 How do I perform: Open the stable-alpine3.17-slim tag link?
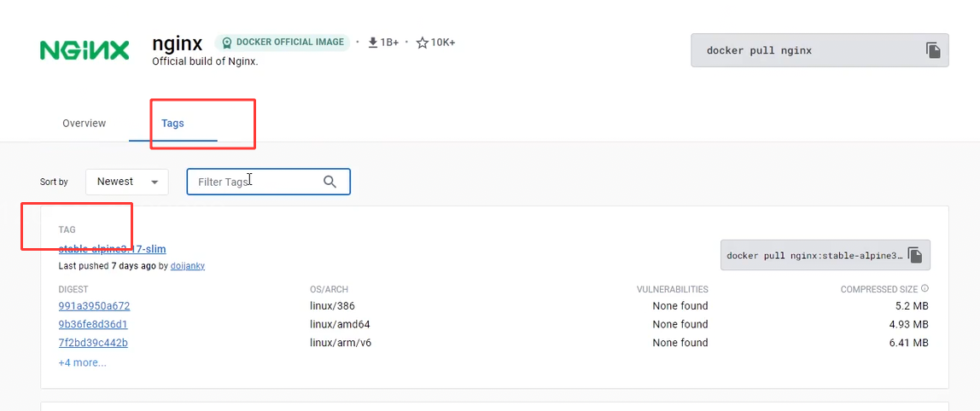click(x=113, y=249)
